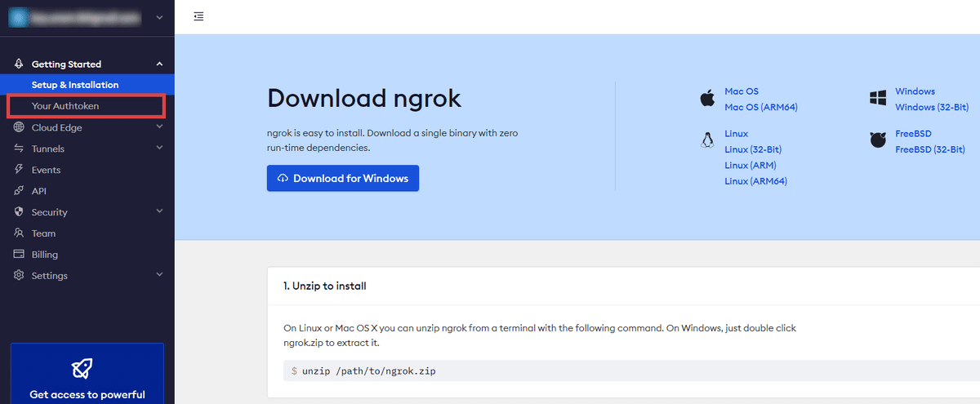Download the Mac OS (ARM64) build
The width and height of the screenshot is (980, 404).
pyautogui.click(x=761, y=107)
